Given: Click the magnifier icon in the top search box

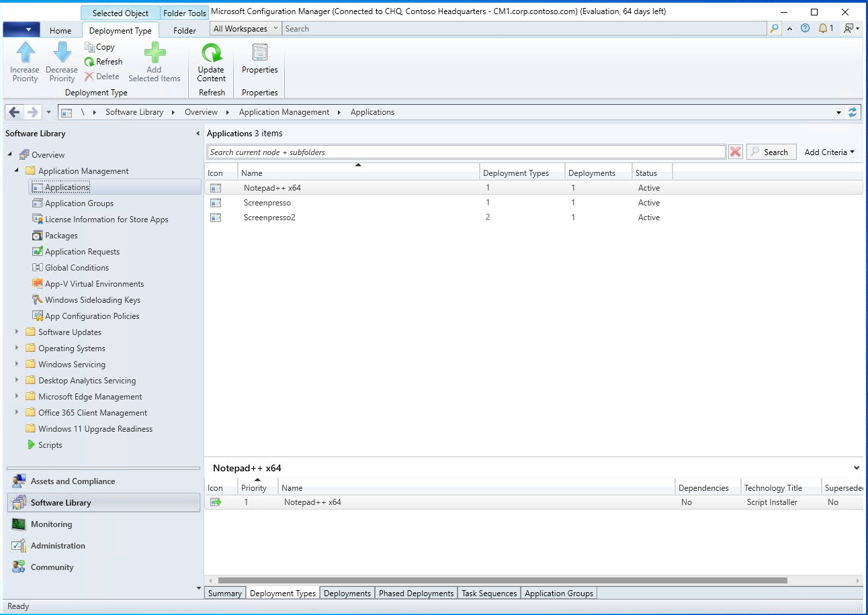Looking at the screenshot, I should tap(774, 29).
